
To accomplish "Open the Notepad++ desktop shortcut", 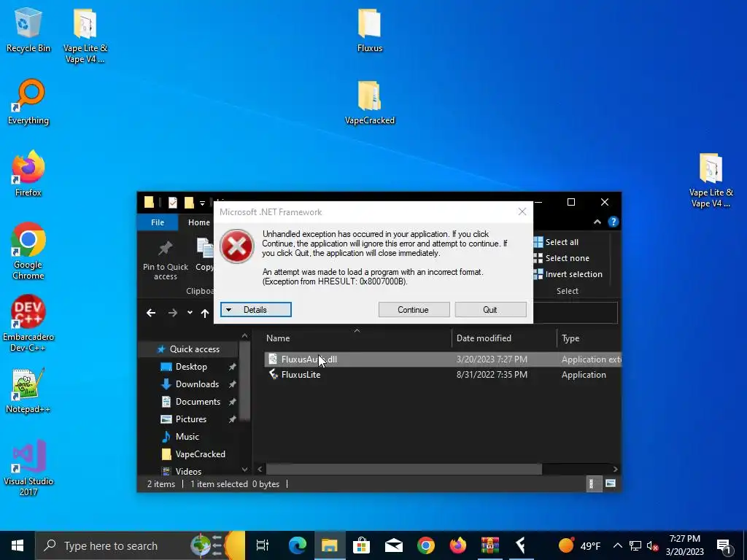I will 28,391.
